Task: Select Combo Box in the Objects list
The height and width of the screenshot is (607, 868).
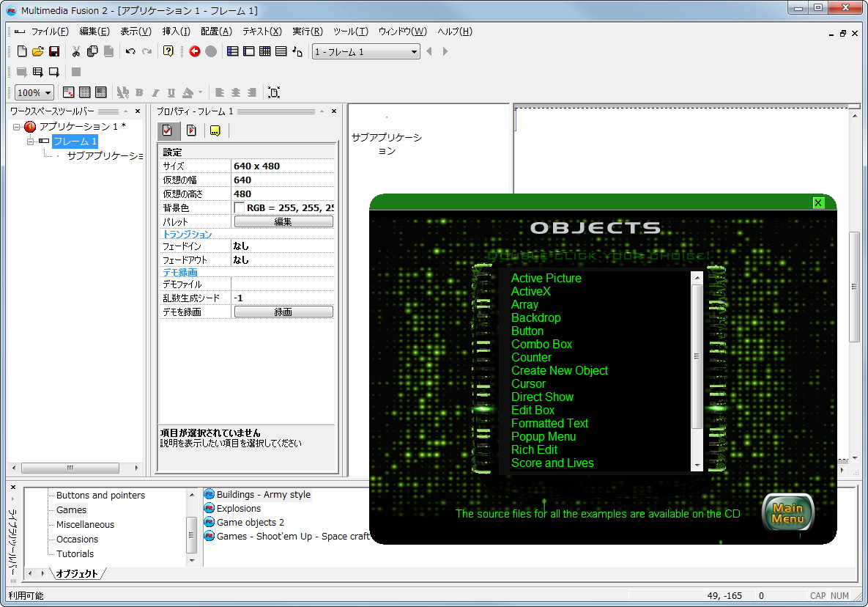Action: 541,344
